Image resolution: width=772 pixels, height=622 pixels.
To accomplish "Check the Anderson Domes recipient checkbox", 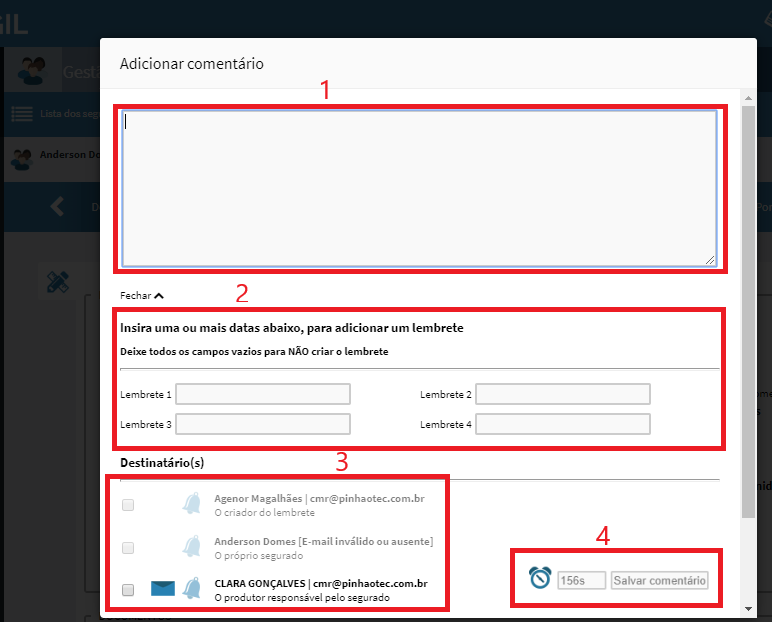I will 128,548.
